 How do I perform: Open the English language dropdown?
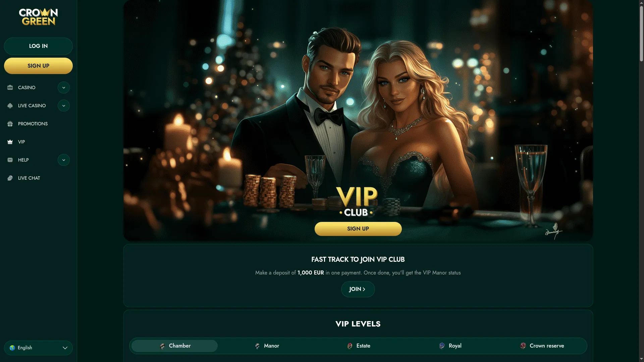(38, 348)
